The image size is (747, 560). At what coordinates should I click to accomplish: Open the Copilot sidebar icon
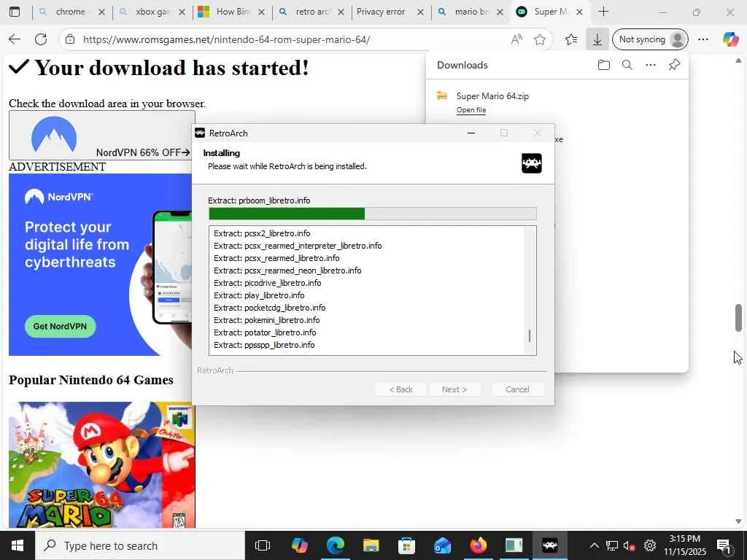(x=730, y=39)
